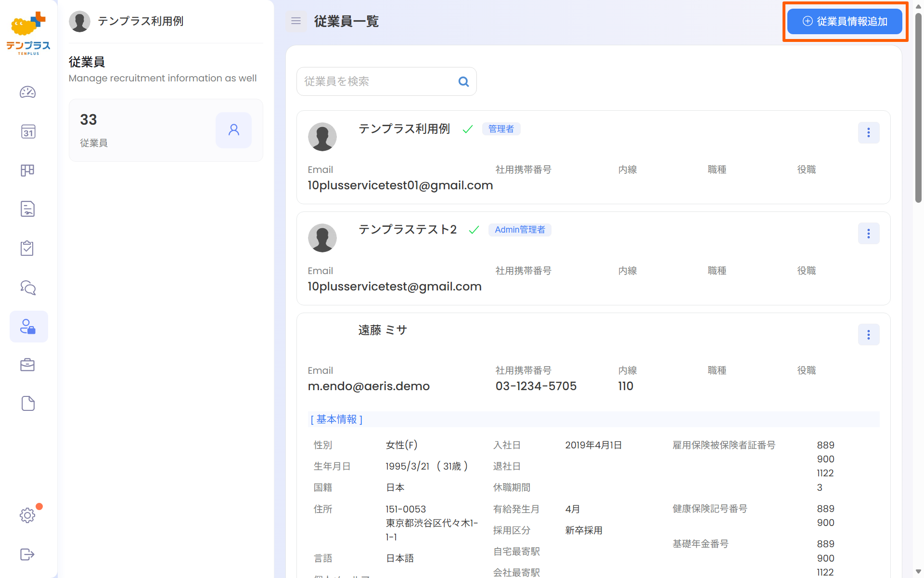Screen dimensions: 924x578
Task: Click extension number 110
Action: 626,386
